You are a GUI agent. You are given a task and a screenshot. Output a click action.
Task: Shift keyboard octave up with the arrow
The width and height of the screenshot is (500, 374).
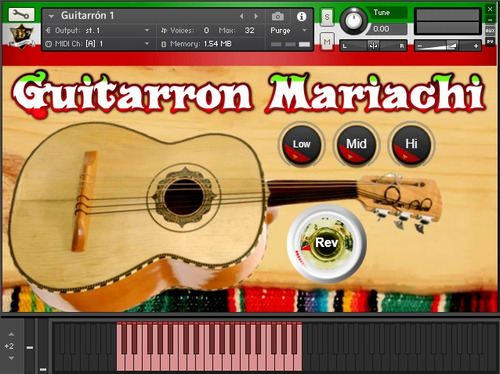pos(11,334)
